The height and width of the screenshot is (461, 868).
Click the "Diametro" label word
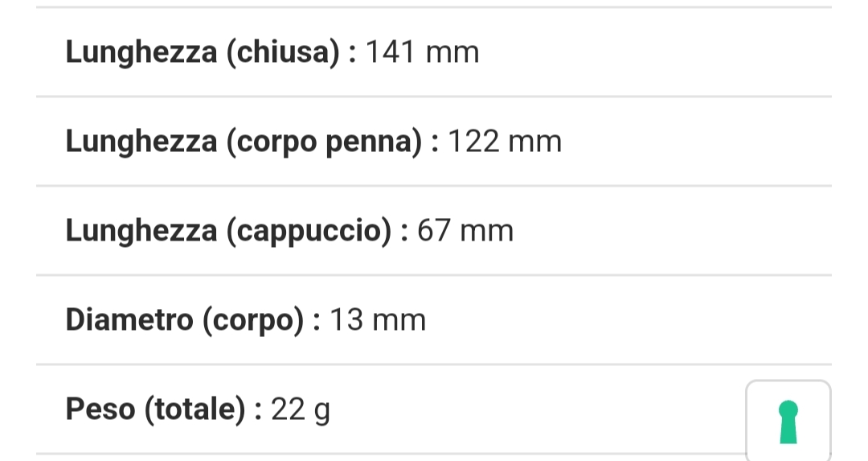[129, 321]
